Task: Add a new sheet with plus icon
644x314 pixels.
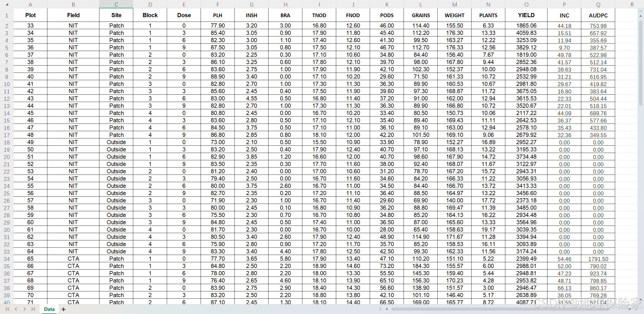Action: (x=63, y=309)
